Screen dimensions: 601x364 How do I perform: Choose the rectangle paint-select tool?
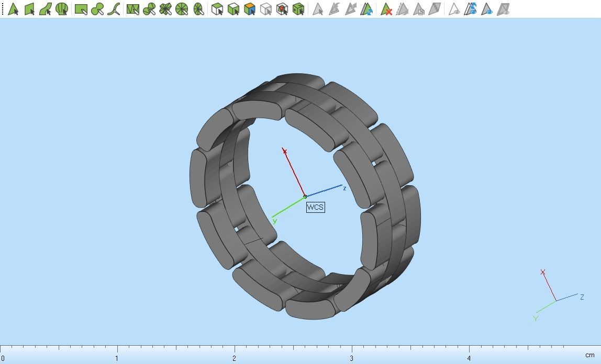81,9
